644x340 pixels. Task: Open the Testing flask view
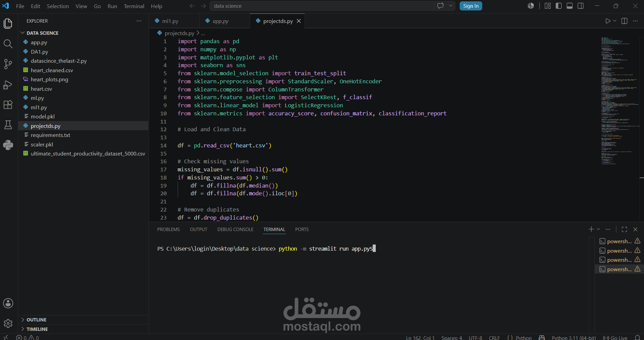point(8,125)
